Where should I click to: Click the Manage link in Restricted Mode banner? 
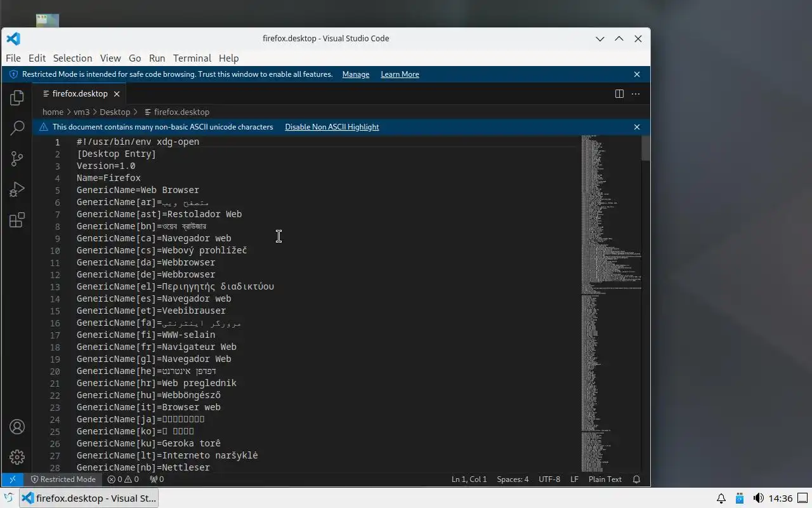click(x=355, y=74)
